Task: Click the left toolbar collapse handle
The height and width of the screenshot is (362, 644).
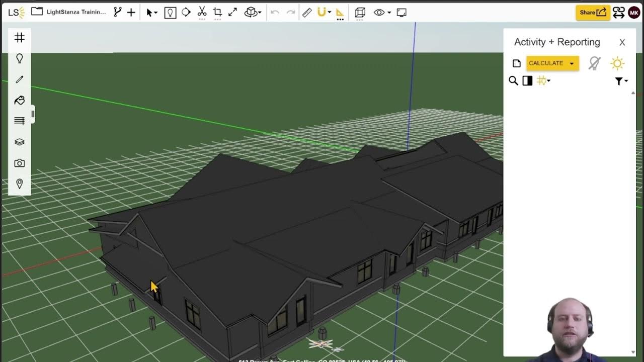Action: [x=33, y=114]
